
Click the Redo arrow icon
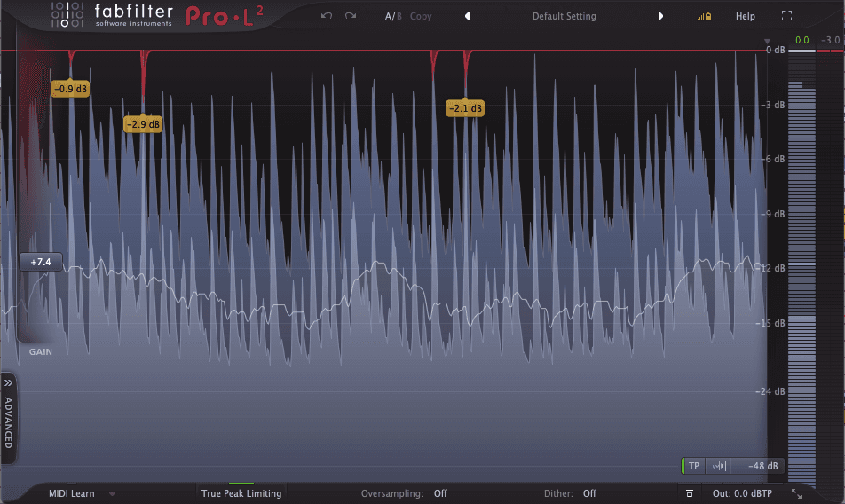pyautogui.click(x=351, y=16)
